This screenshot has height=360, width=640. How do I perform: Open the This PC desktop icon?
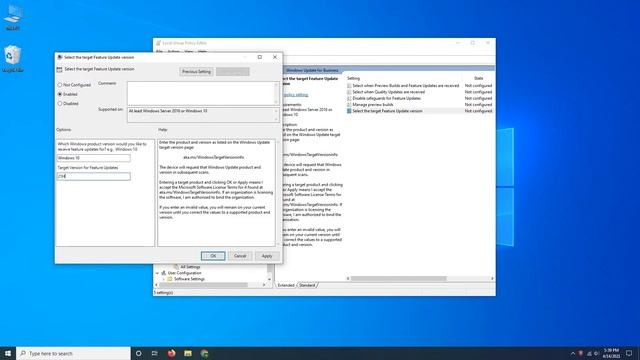tap(13, 17)
